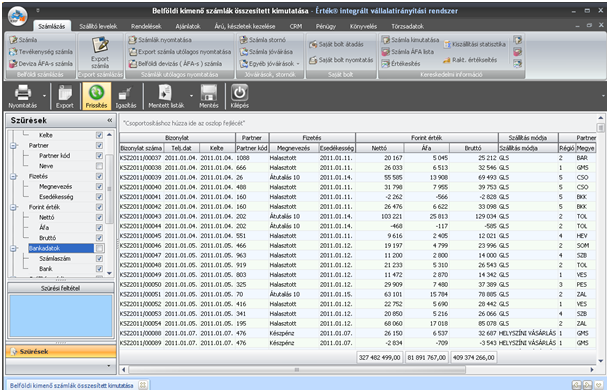Click the Igazítás alignment icon
The height and width of the screenshot is (392, 609).
pyautogui.click(x=125, y=93)
